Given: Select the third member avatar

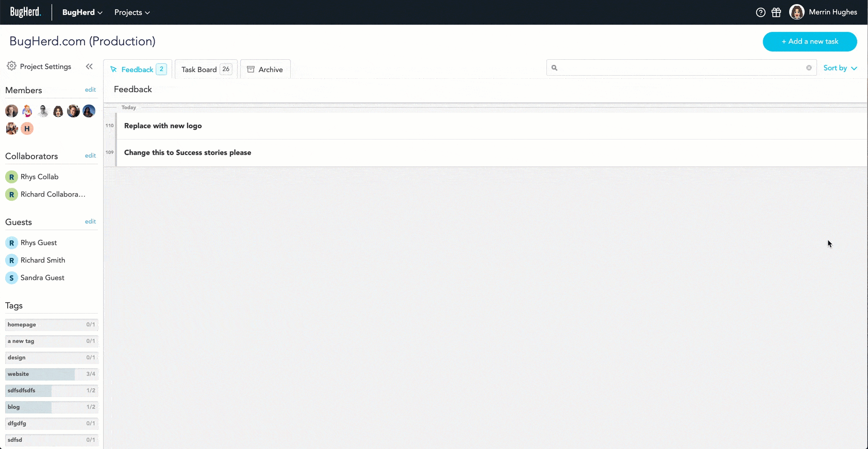Looking at the screenshot, I should tap(43, 111).
